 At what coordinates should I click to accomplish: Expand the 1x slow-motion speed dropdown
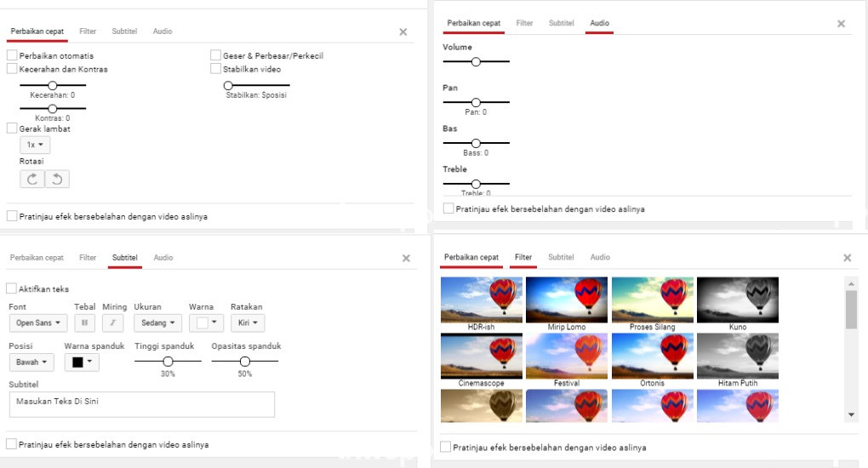[35, 145]
